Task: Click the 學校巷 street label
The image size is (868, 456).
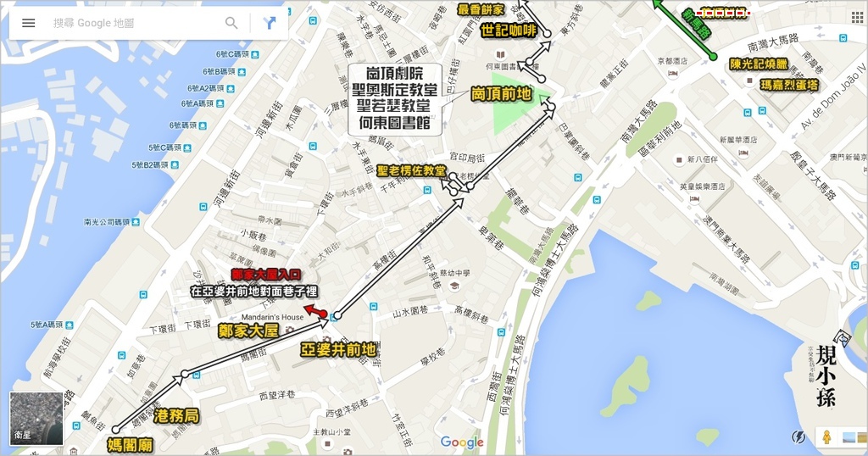Action: 432,357
